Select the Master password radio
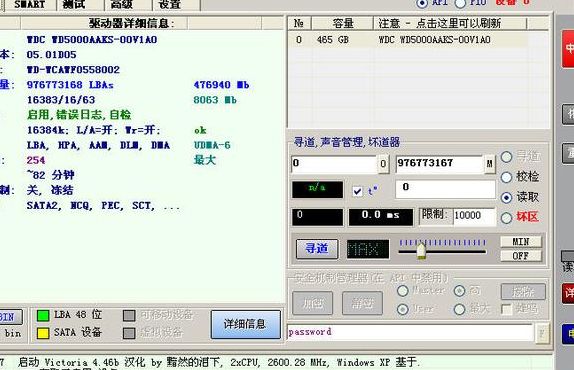The image size is (574, 370). [403, 291]
